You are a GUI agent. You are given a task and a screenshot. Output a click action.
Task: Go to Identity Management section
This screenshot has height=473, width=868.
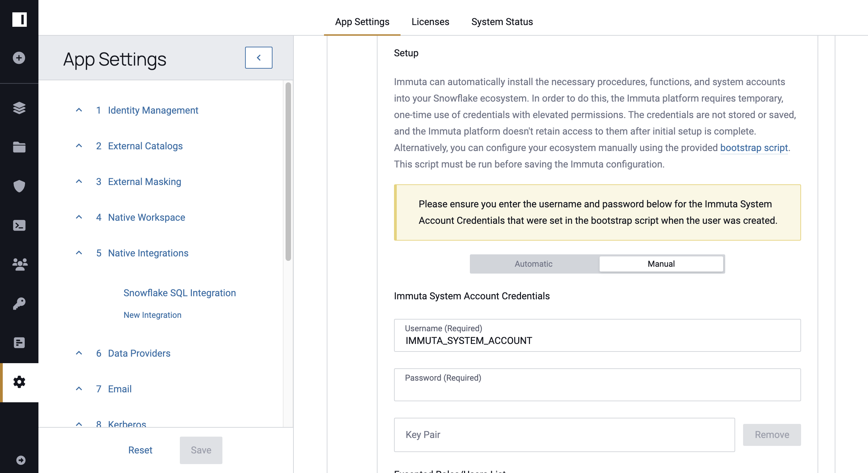153,110
